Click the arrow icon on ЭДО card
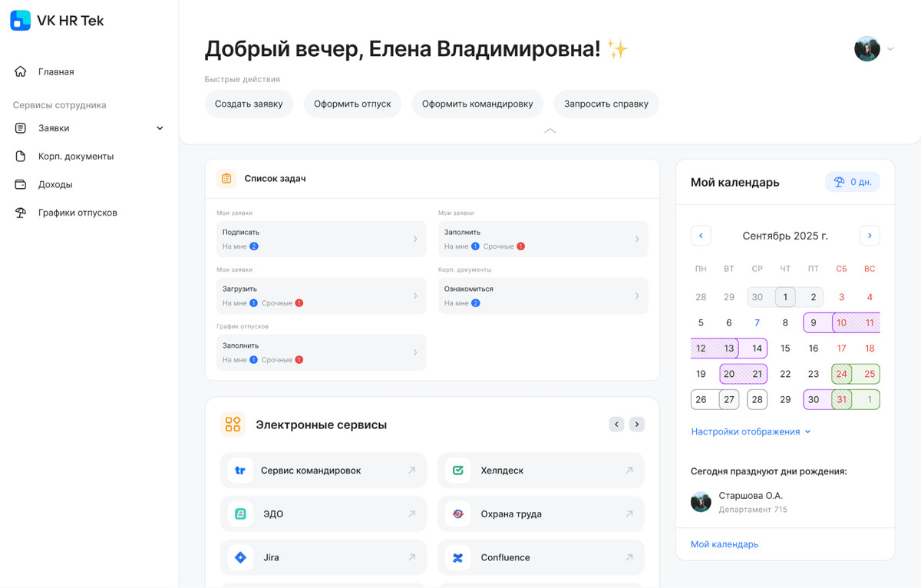This screenshot has height=588, width=921. 412,514
